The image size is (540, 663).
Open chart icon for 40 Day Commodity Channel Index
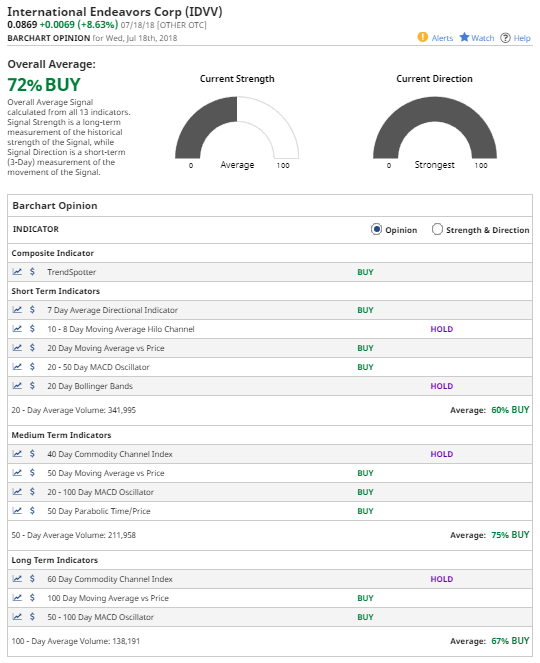[x=17, y=454]
